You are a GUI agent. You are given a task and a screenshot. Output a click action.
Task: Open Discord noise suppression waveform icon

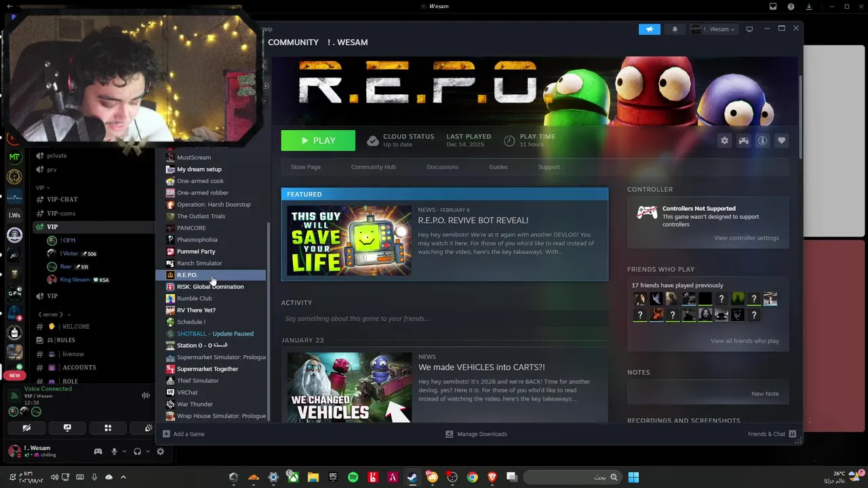pos(146,395)
